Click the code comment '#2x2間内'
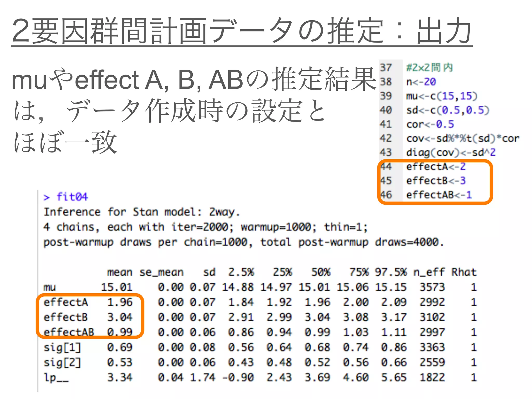Screen dimensions: 532x399 430,68
